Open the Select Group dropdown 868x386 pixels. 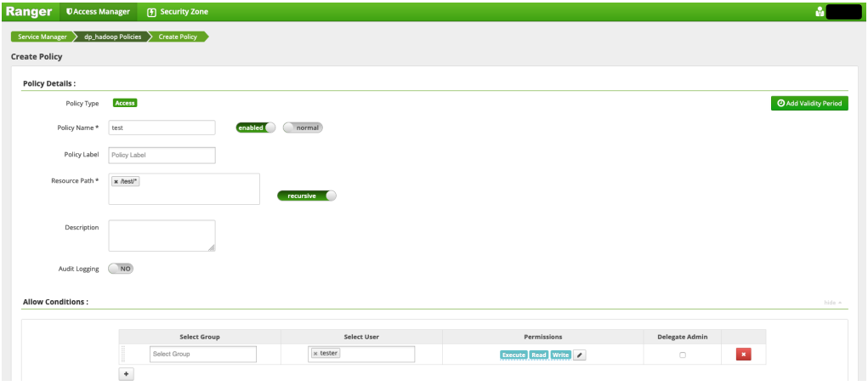(203, 354)
